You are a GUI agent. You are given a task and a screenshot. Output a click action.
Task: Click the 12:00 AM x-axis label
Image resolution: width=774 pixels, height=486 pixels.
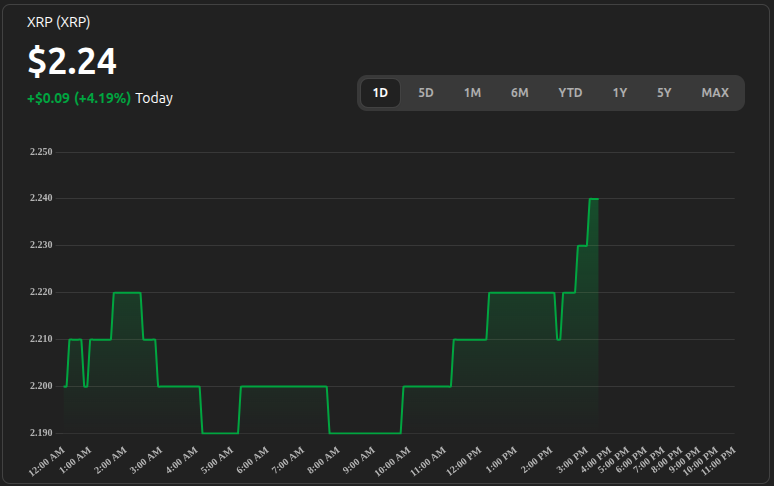coord(47,461)
